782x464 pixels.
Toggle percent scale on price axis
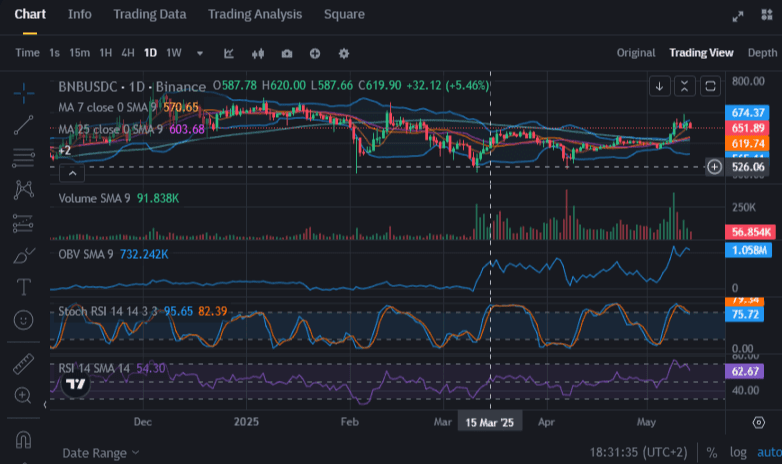tap(712, 453)
